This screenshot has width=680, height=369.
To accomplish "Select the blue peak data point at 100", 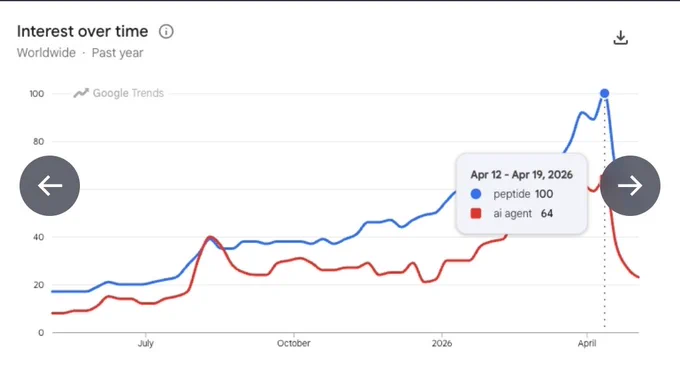I will pyautogui.click(x=604, y=93).
